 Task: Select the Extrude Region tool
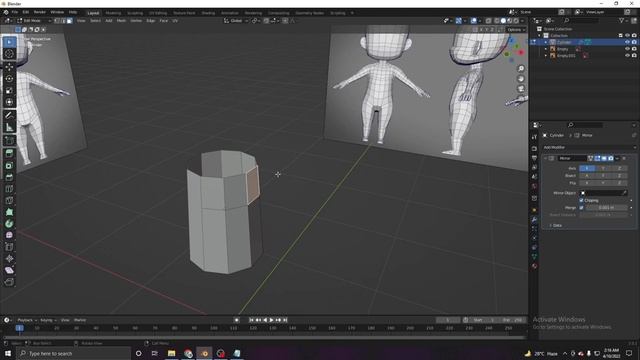click(9, 153)
